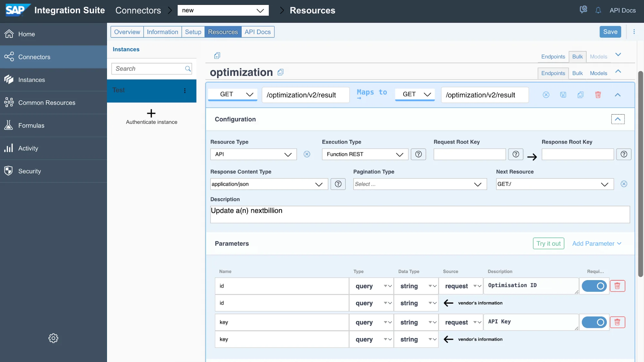This screenshot has height=362, width=644.
Task: Click the copy icon next to optimization title
Action: (x=280, y=72)
